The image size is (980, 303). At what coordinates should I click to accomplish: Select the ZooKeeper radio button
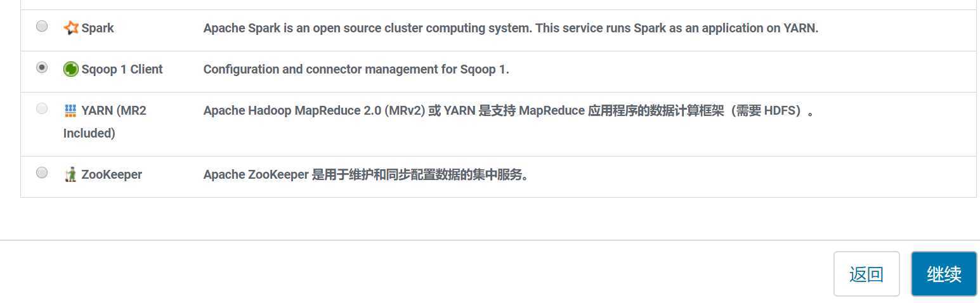click(x=42, y=172)
